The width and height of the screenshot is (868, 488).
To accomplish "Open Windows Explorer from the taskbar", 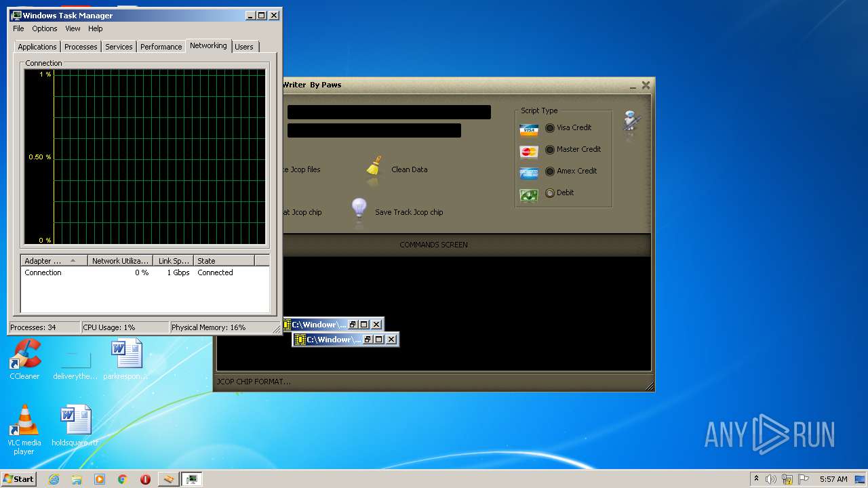I will point(77,479).
